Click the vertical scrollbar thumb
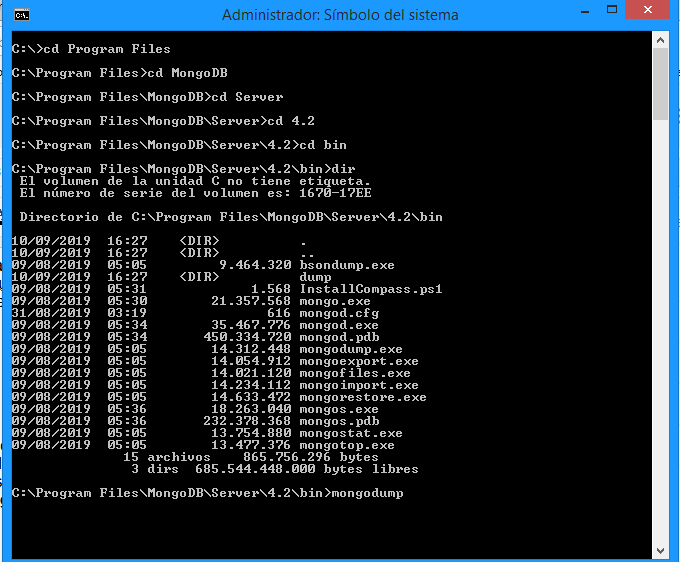This screenshot has width=680, height=562. [x=660, y=84]
